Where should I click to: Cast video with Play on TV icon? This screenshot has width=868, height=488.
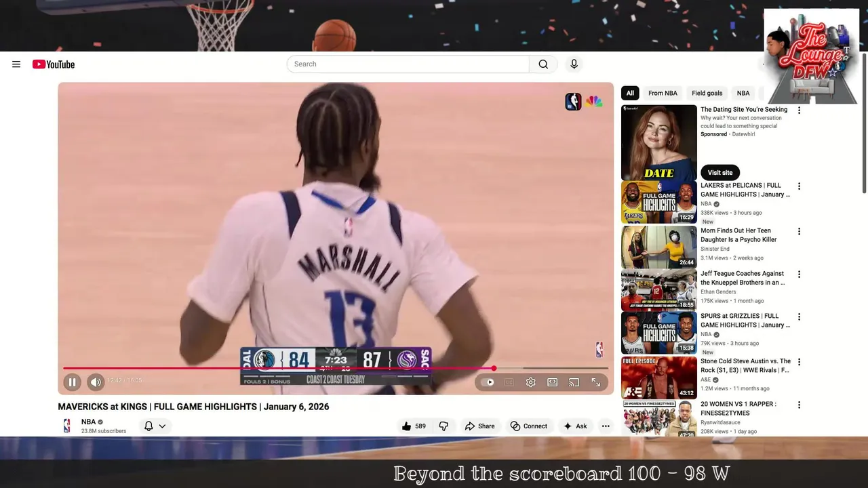pyautogui.click(x=574, y=382)
